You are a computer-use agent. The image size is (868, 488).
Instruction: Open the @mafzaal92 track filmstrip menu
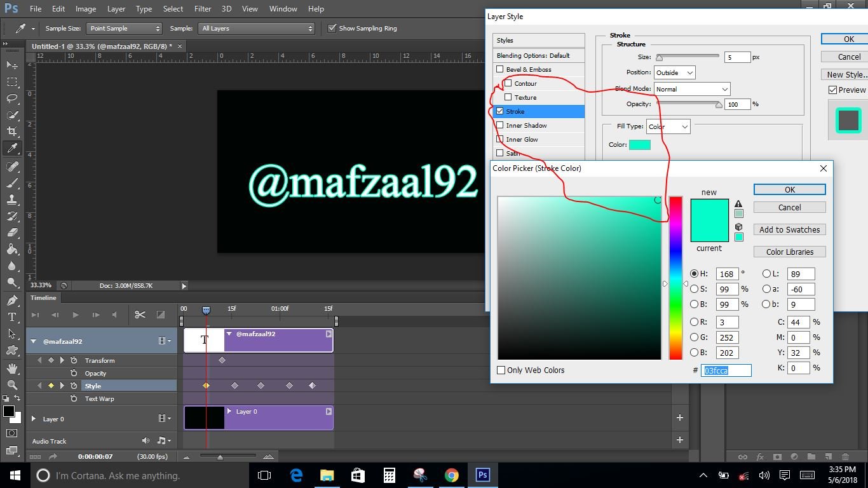pos(165,341)
